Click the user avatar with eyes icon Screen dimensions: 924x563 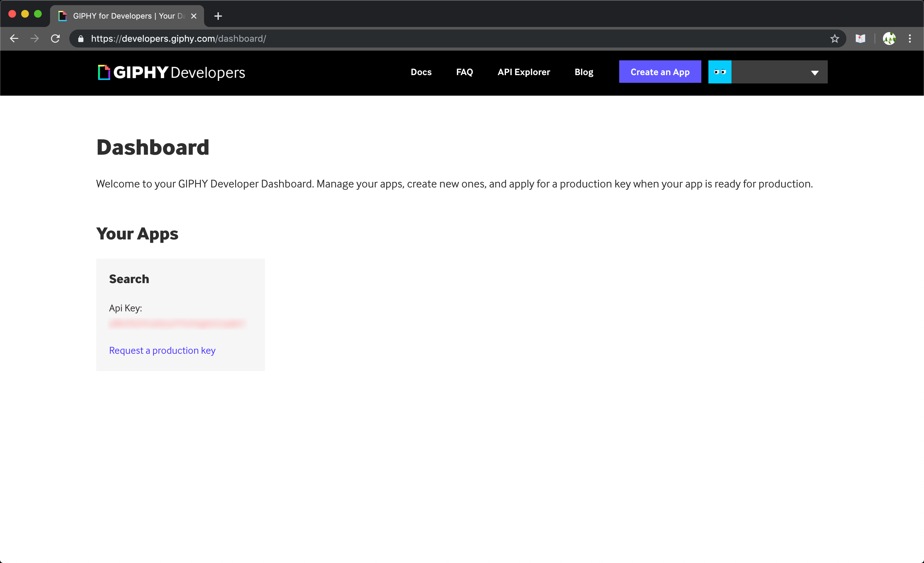click(719, 72)
